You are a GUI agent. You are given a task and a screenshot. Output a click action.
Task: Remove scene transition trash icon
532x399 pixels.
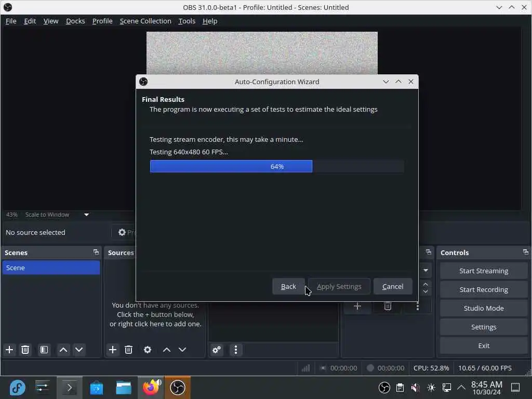388,307
